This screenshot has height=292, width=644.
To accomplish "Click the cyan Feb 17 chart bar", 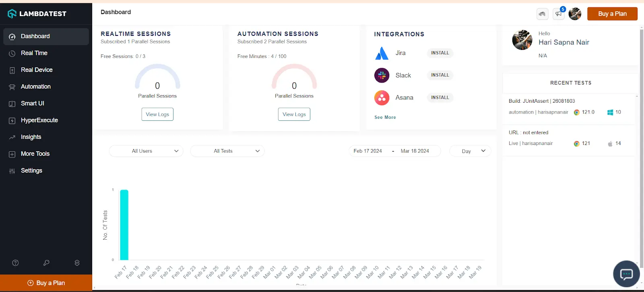I will point(124,225).
